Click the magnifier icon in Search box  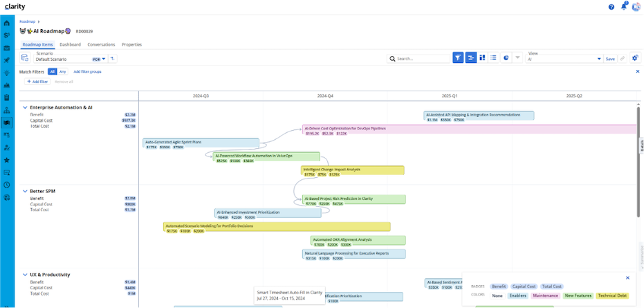(x=392, y=59)
